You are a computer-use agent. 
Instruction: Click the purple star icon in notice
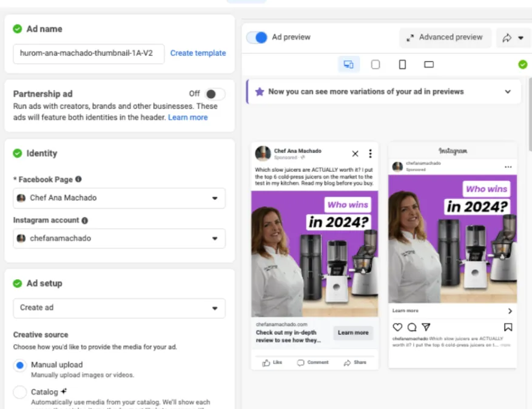pyautogui.click(x=260, y=92)
